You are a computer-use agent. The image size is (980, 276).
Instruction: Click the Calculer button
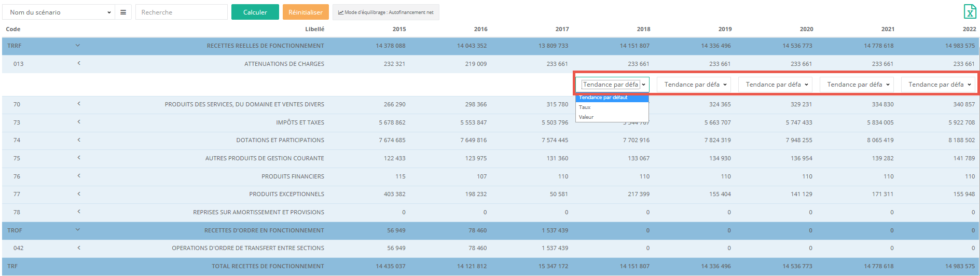pyautogui.click(x=255, y=12)
